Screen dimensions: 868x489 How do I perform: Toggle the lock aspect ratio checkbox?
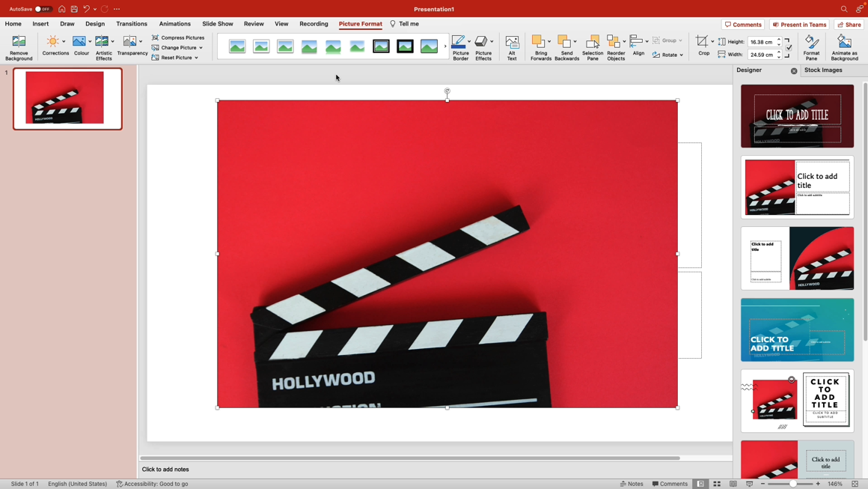pos(789,48)
